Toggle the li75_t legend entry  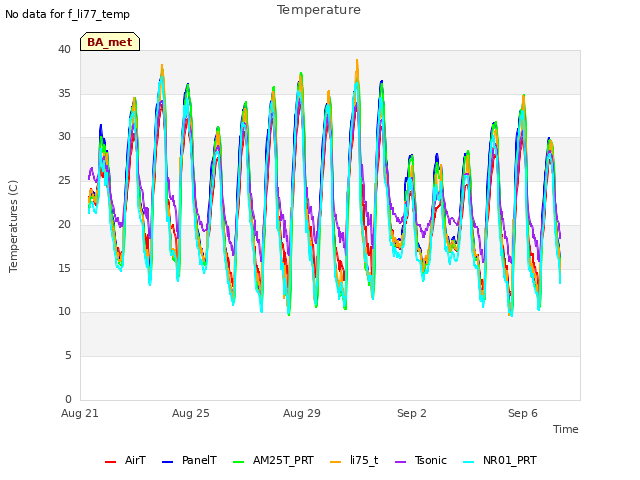tap(354, 460)
